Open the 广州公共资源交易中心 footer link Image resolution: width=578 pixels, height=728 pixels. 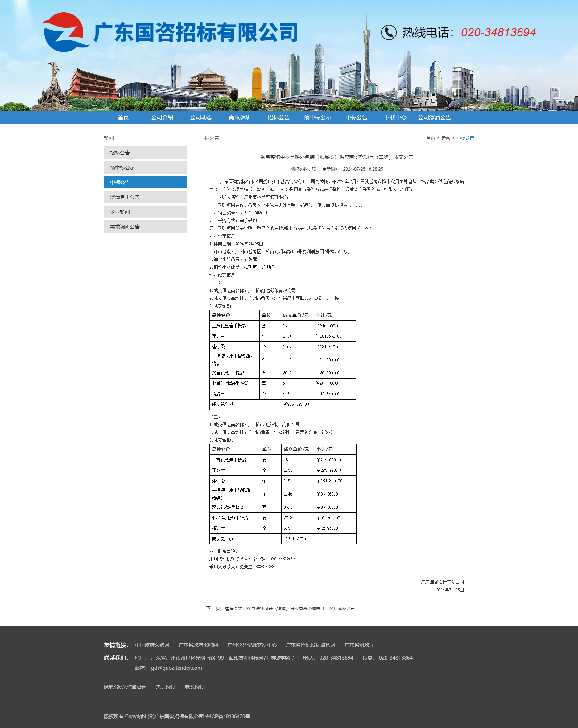pos(252,645)
